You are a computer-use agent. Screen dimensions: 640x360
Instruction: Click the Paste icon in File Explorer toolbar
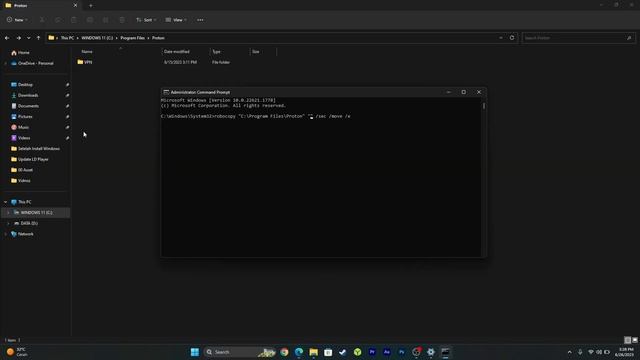click(x=73, y=20)
